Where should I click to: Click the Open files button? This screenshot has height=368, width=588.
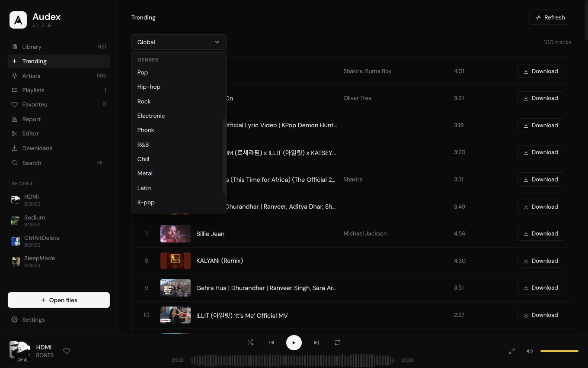click(x=59, y=300)
